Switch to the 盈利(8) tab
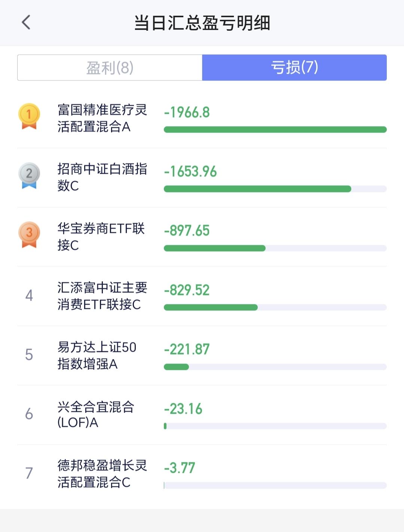The width and height of the screenshot is (404, 532). (x=110, y=68)
